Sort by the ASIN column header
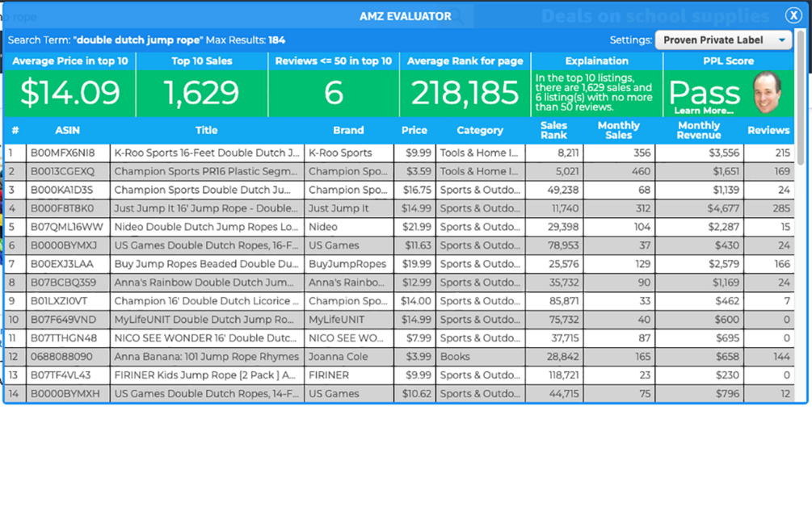Viewport: 812px width, 507px height. tap(67, 130)
